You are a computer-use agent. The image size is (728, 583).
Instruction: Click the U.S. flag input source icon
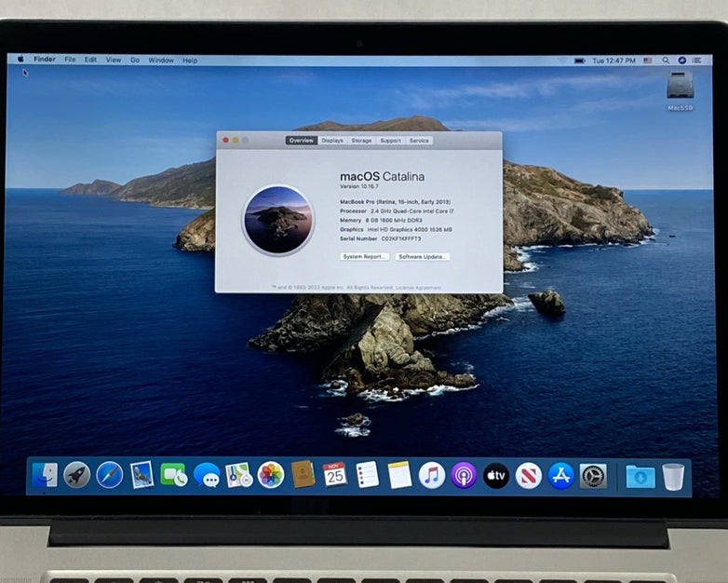[648, 61]
